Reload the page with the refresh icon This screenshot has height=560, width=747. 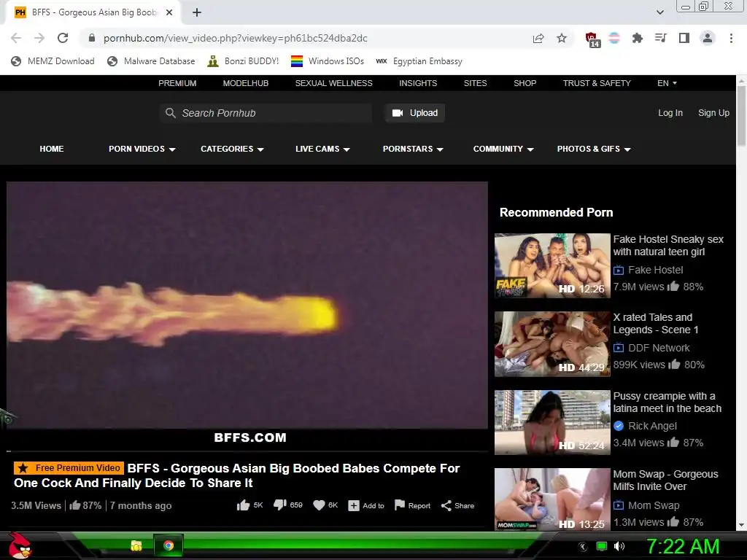(x=63, y=38)
